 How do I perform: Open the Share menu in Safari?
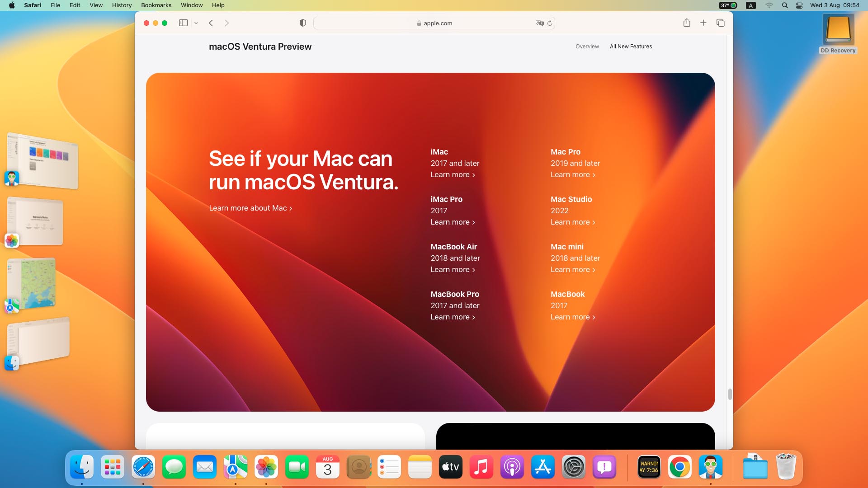pyautogui.click(x=687, y=23)
